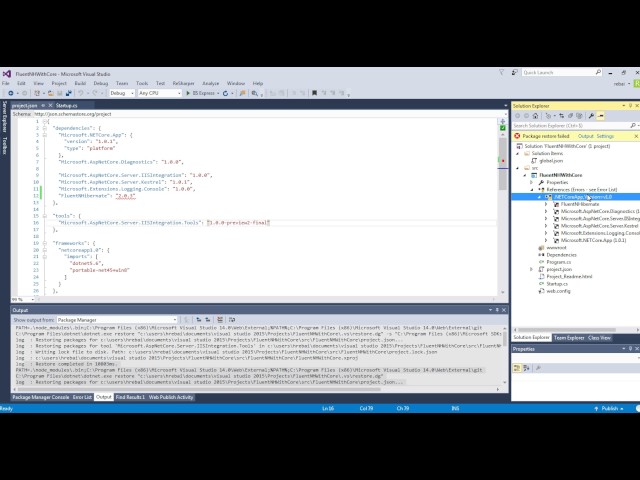Click Output link in restore failed bar
The height and width of the screenshot is (480, 640).
pyautogui.click(x=585, y=136)
